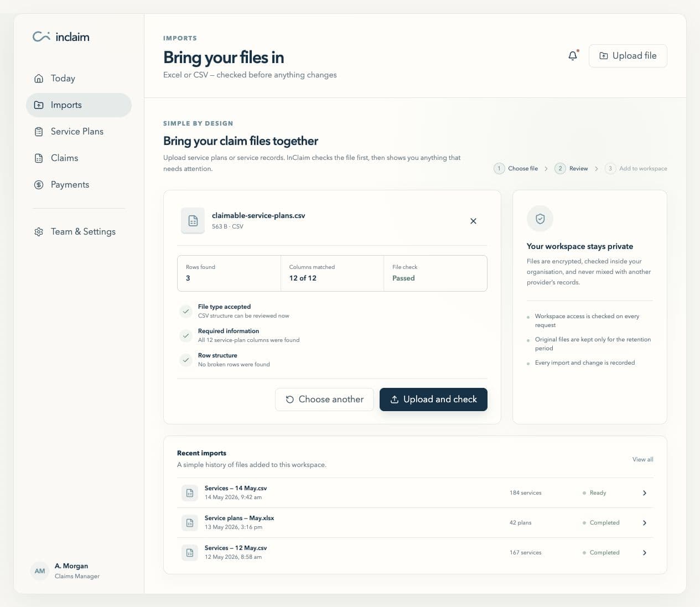The height and width of the screenshot is (607, 700).
Task: Click the Imports folder icon
Action: point(39,105)
